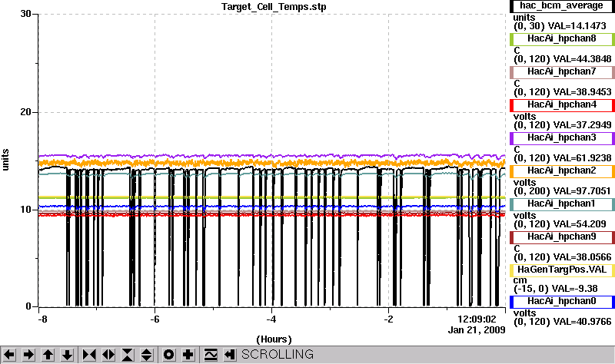Select the HacAi_hpchan4 legend entry
The width and height of the screenshot is (615, 364).
tap(562, 105)
